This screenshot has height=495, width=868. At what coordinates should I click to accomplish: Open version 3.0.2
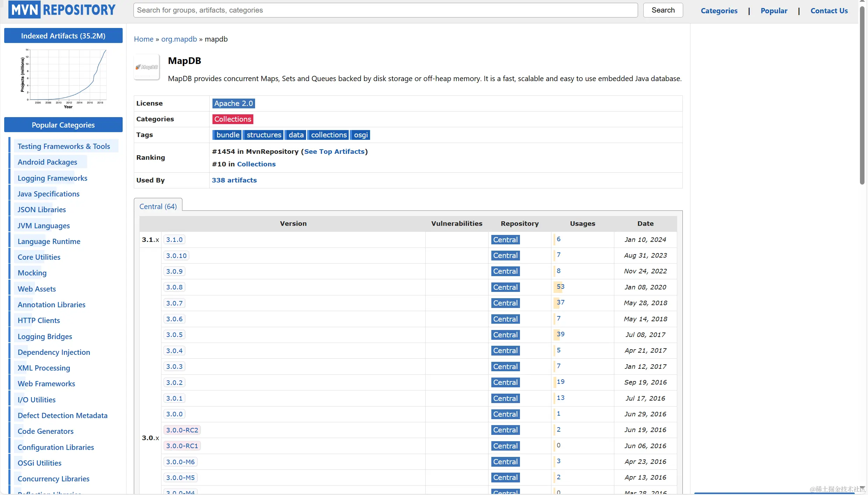pos(174,383)
